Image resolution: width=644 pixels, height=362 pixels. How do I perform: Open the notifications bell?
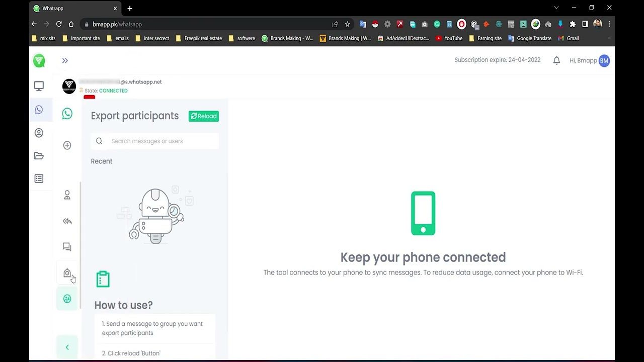556,60
